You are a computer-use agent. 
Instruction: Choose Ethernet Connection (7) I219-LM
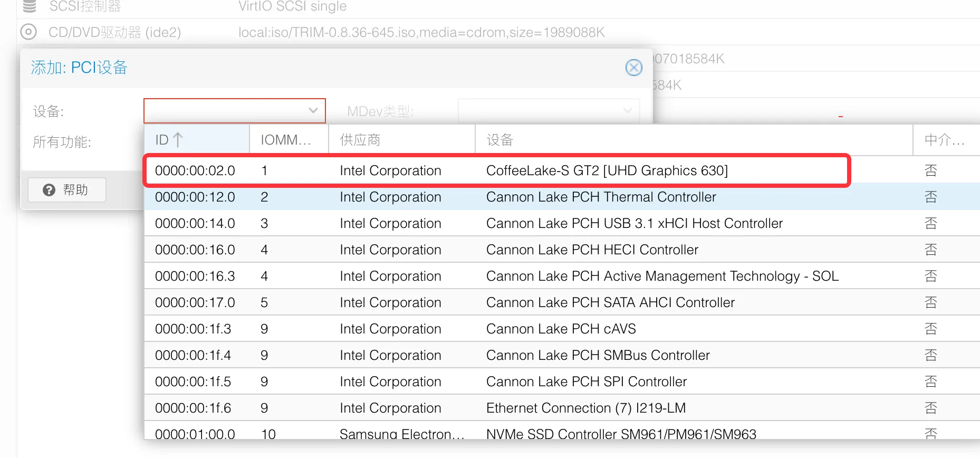(585, 408)
